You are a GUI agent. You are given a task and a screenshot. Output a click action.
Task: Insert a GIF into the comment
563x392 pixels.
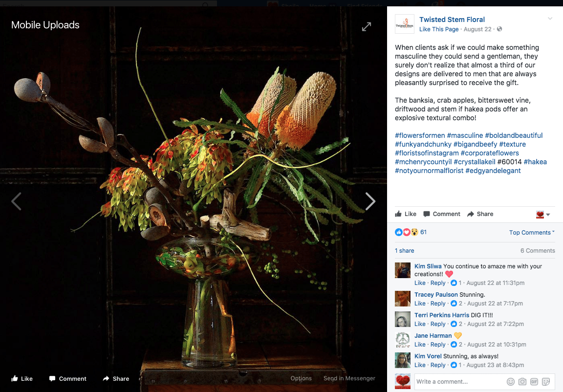click(x=534, y=382)
